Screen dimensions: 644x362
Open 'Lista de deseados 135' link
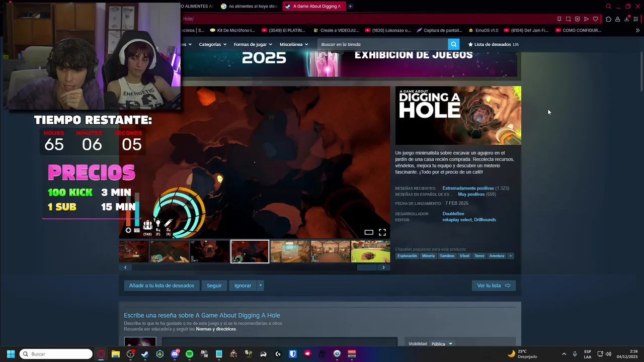pos(493,44)
